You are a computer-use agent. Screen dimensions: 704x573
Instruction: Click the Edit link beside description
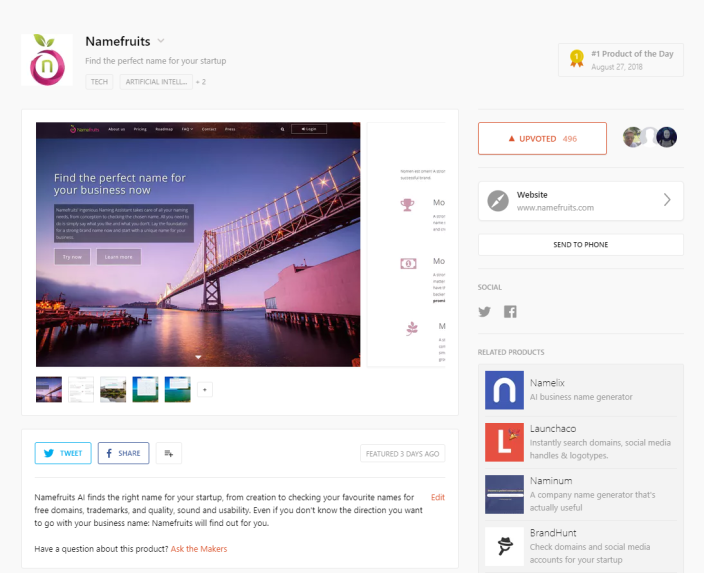pos(438,497)
